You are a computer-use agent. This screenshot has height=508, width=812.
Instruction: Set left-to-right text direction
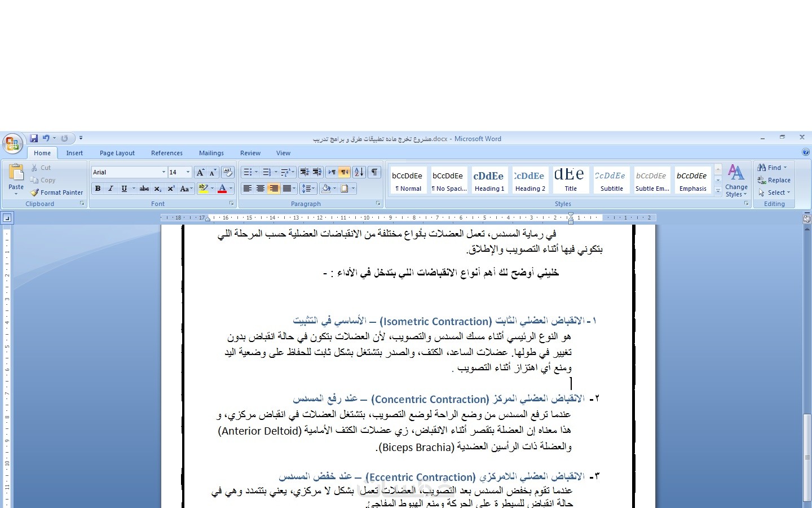[x=332, y=172]
